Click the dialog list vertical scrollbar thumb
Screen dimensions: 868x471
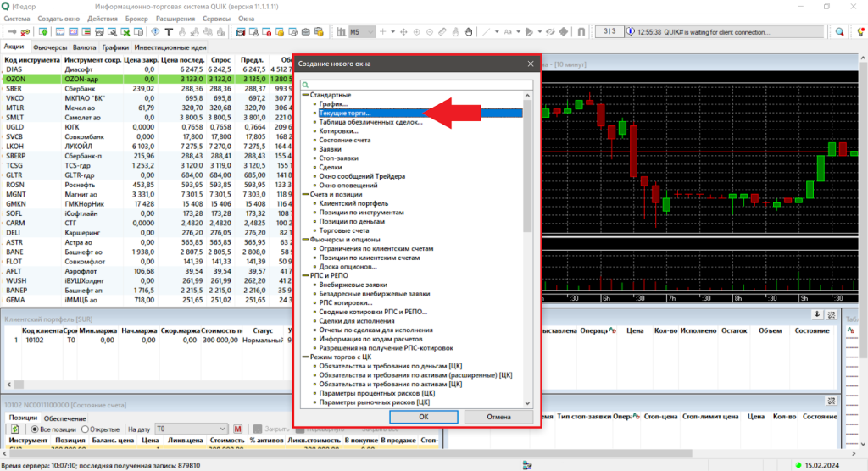527,166
